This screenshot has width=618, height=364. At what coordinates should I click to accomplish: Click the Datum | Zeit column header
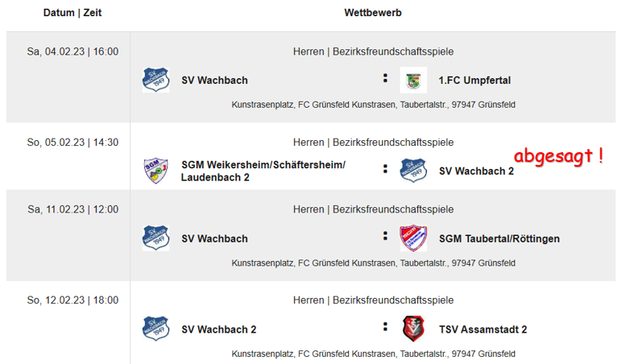pos(73,13)
